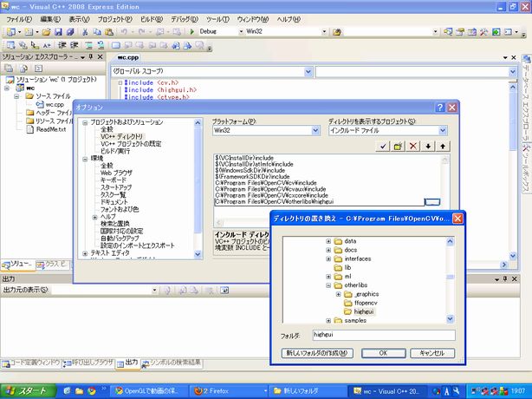Expand the samples folder node

[328, 321]
